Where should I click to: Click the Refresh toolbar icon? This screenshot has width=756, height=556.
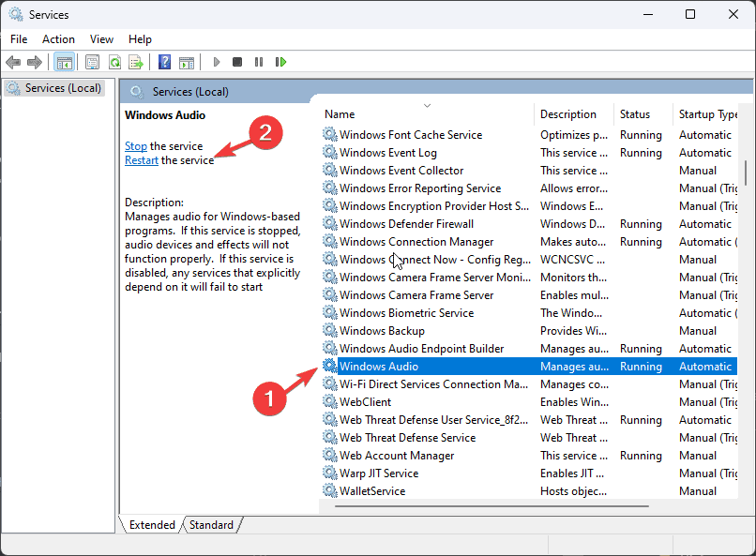click(114, 62)
